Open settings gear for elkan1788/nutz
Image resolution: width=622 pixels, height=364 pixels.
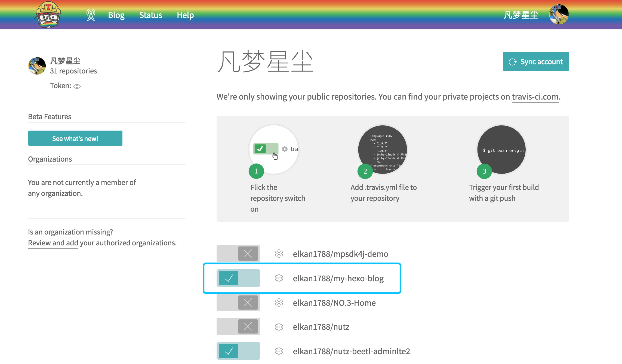tap(279, 327)
